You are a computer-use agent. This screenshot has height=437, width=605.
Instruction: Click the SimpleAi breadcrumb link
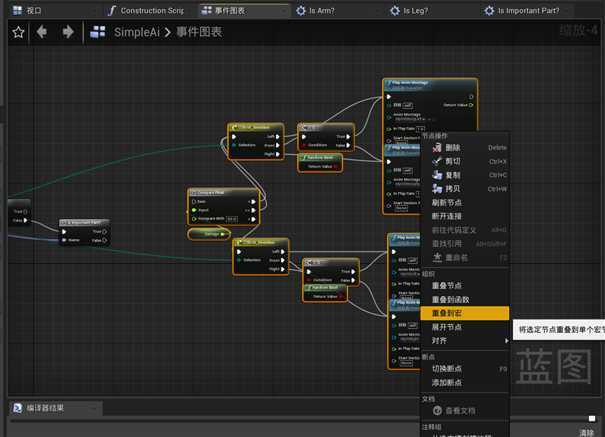point(137,32)
